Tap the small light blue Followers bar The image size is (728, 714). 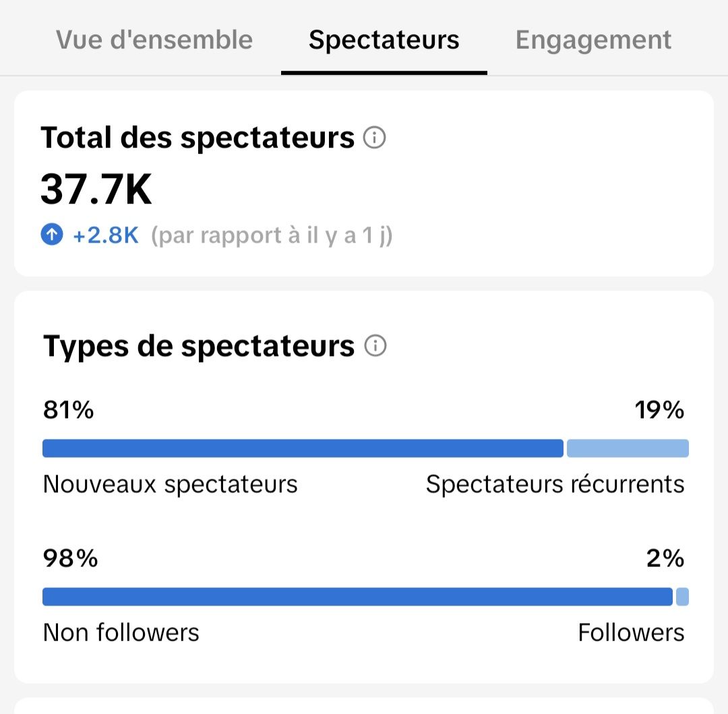point(682,597)
